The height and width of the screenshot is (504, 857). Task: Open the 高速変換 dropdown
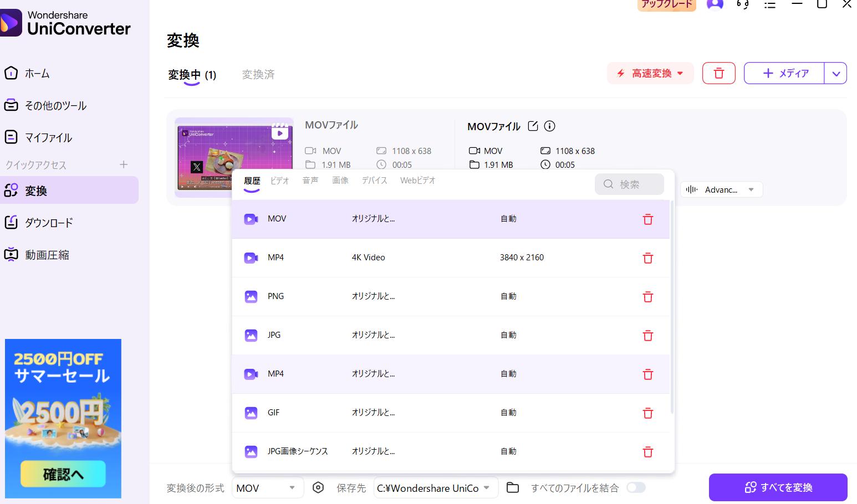650,73
